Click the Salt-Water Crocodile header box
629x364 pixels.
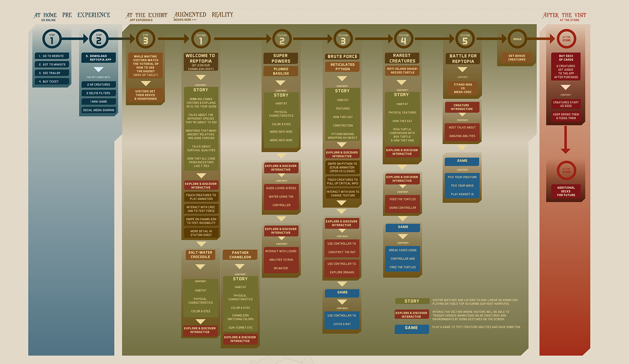[200, 255]
